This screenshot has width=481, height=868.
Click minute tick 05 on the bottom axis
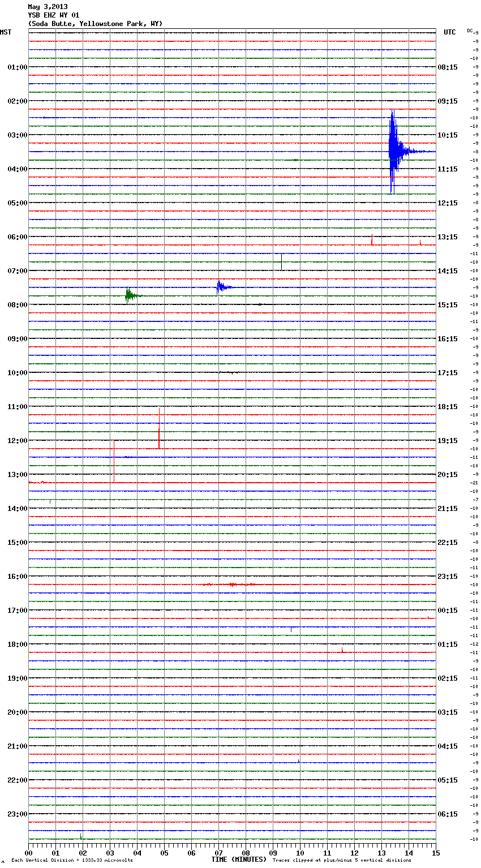pyautogui.click(x=164, y=853)
